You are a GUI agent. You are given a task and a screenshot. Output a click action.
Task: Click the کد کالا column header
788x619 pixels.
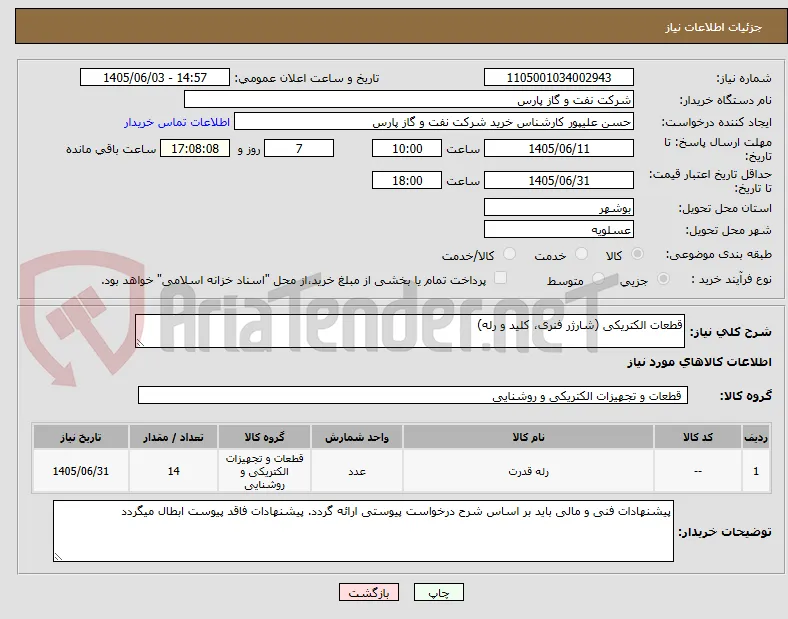(698, 437)
